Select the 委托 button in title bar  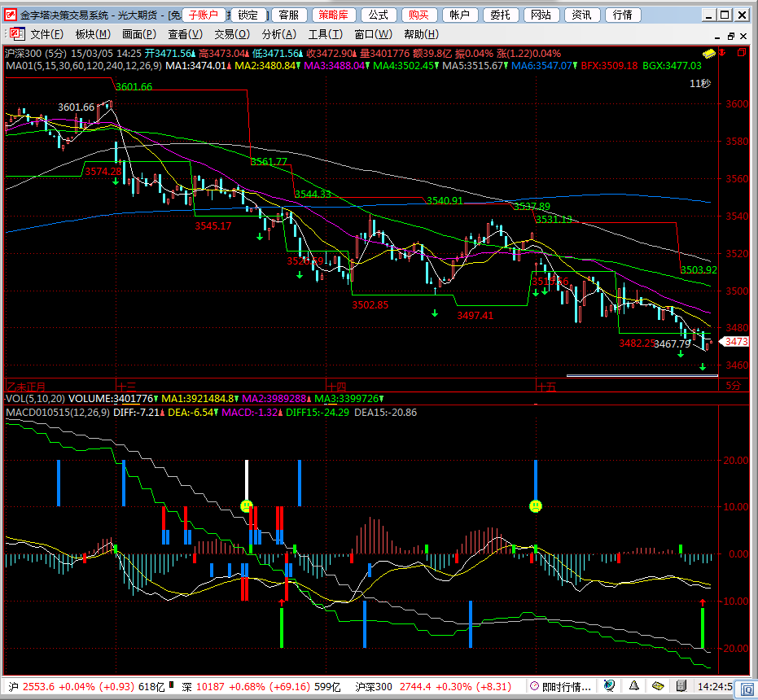501,15
